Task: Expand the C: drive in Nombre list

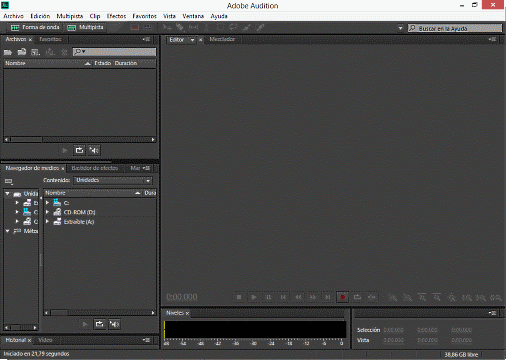Action: pos(47,203)
